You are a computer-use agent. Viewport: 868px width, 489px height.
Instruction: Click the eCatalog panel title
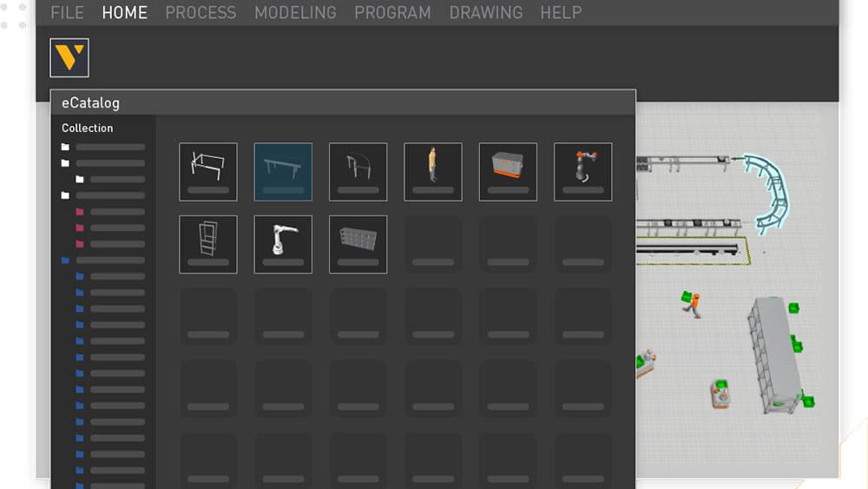coord(91,103)
